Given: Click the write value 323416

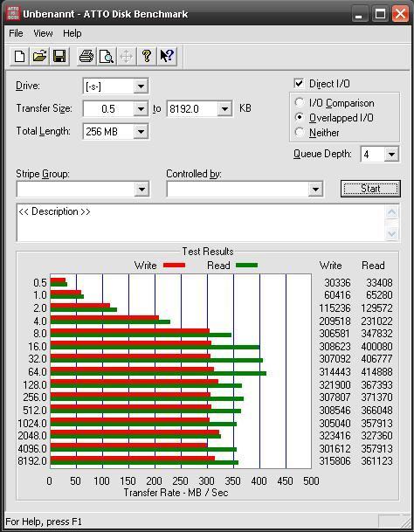Looking at the screenshot, I should (335, 435).
